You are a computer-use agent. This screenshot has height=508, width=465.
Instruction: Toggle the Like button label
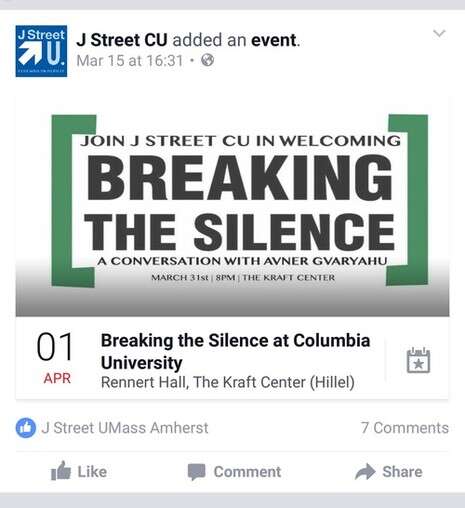(92, 472)
